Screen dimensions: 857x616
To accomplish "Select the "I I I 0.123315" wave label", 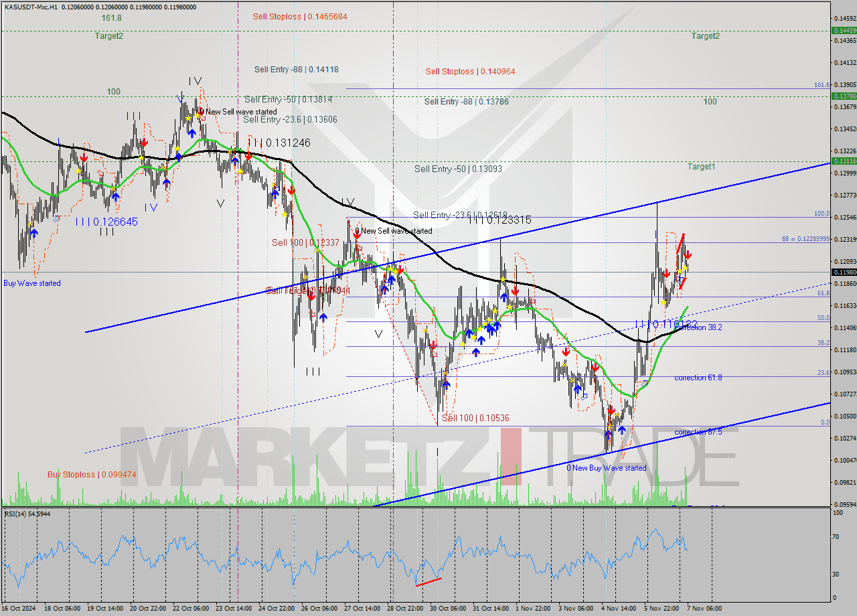I will [x=501, y=220].
